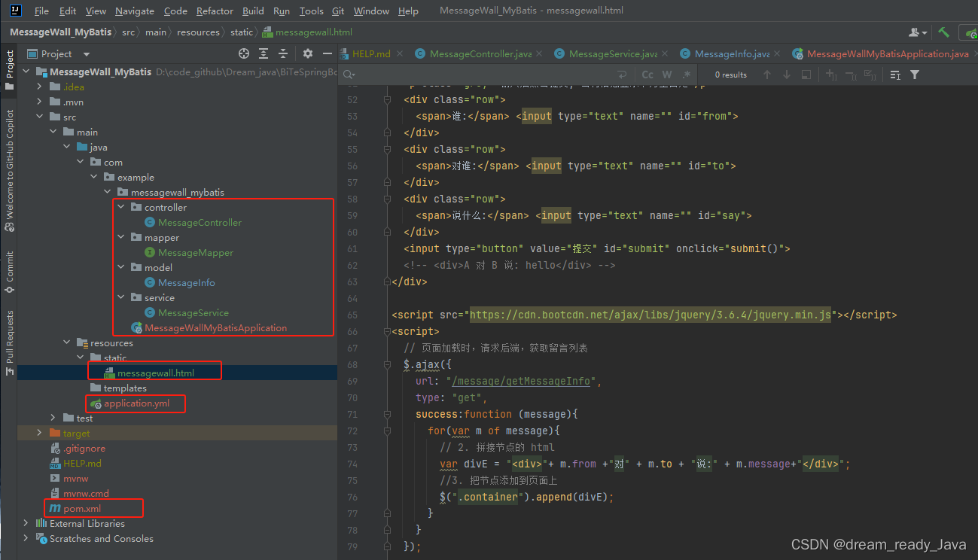Collapse the service package
Image resolution: width=978 pixels, height=560 pixels.
(x=121, y=297)
